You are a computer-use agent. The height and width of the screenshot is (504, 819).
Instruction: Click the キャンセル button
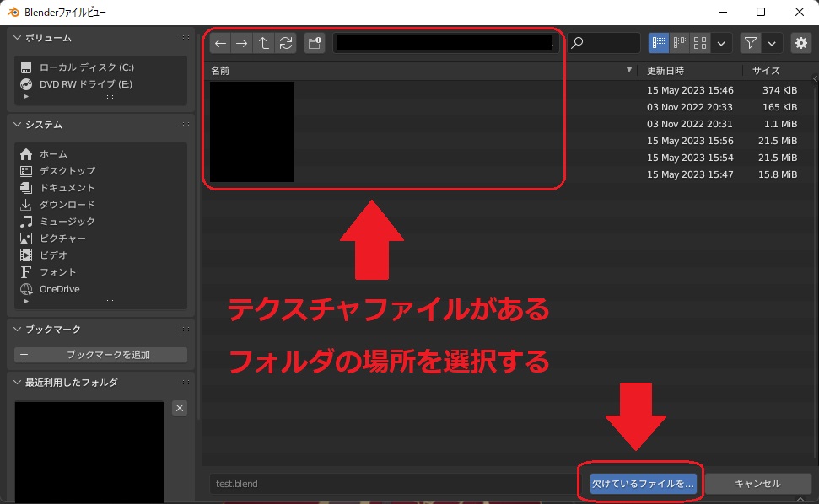tap(757, 484)
